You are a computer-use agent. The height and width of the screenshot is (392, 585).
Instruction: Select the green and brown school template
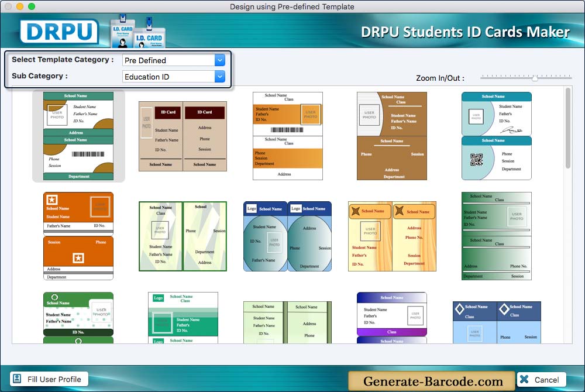coord(78,136)
